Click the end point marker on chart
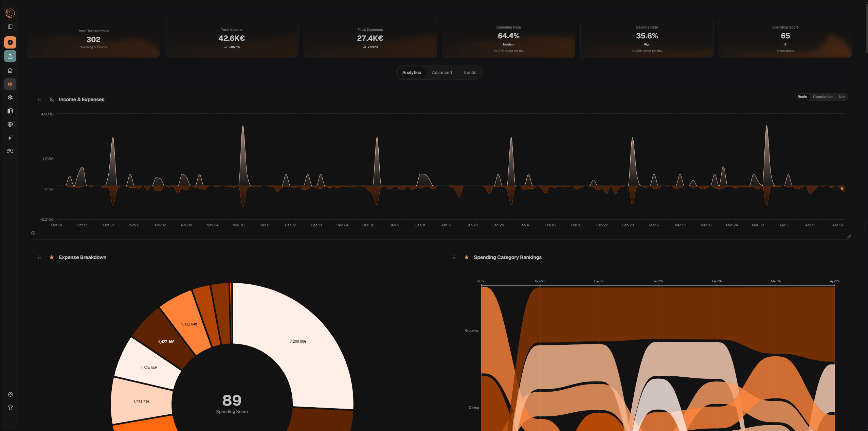 pyautogui.click(x=842, y=189)
